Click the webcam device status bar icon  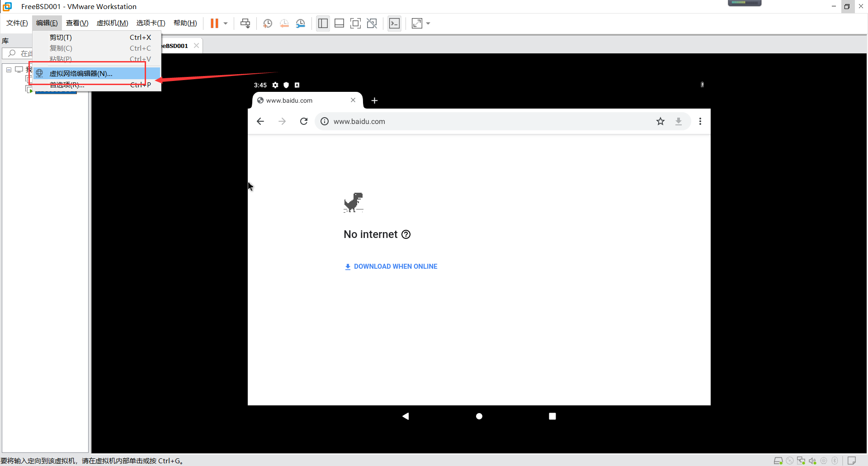(x=824, y=461)
